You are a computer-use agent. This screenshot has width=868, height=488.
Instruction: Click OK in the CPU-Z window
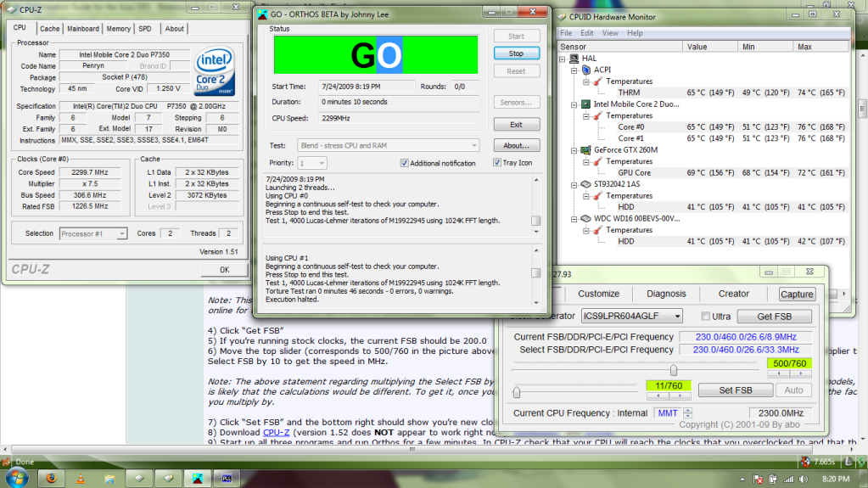tap(224, 270)
